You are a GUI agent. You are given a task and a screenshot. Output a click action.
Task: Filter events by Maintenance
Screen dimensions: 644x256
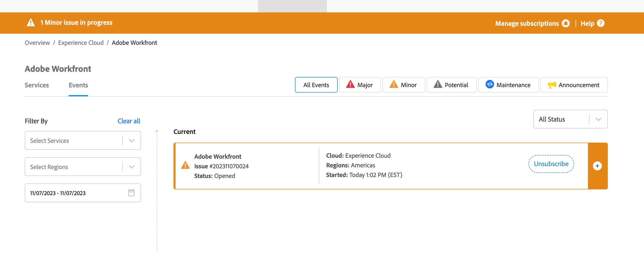[508, 85]
